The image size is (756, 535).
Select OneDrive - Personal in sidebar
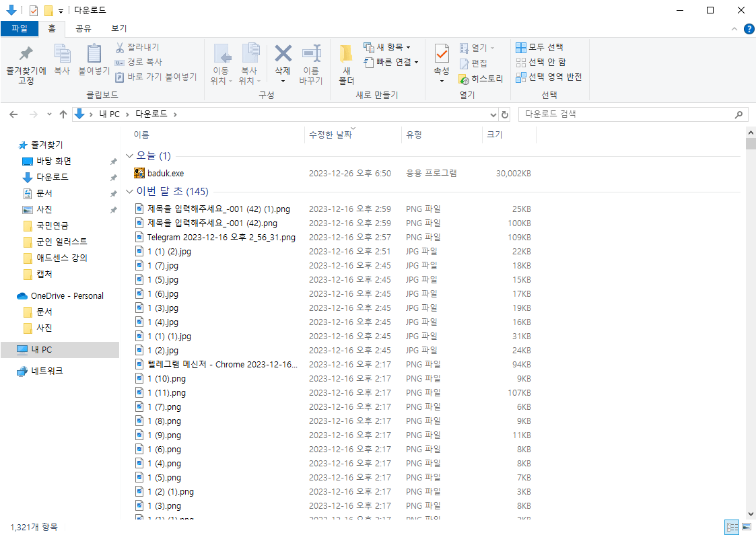point(67,296)
